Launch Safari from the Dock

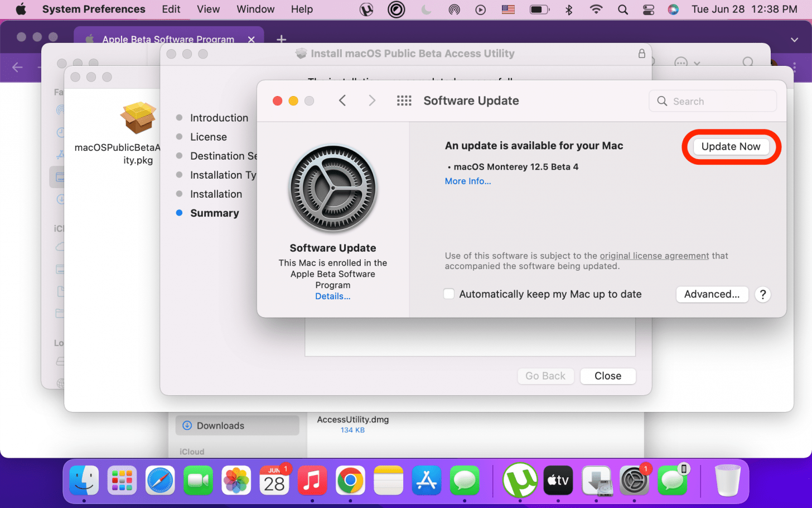[160, 481]
